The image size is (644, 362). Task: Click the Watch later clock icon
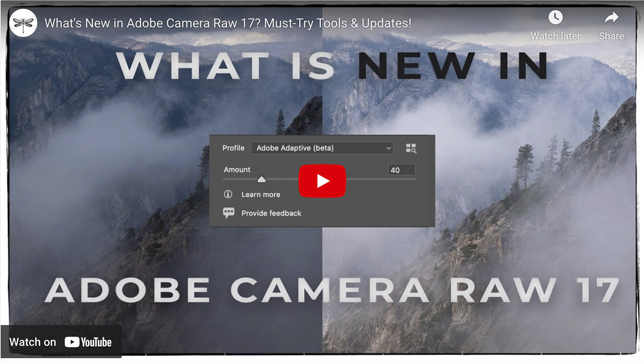coord(555,17)
